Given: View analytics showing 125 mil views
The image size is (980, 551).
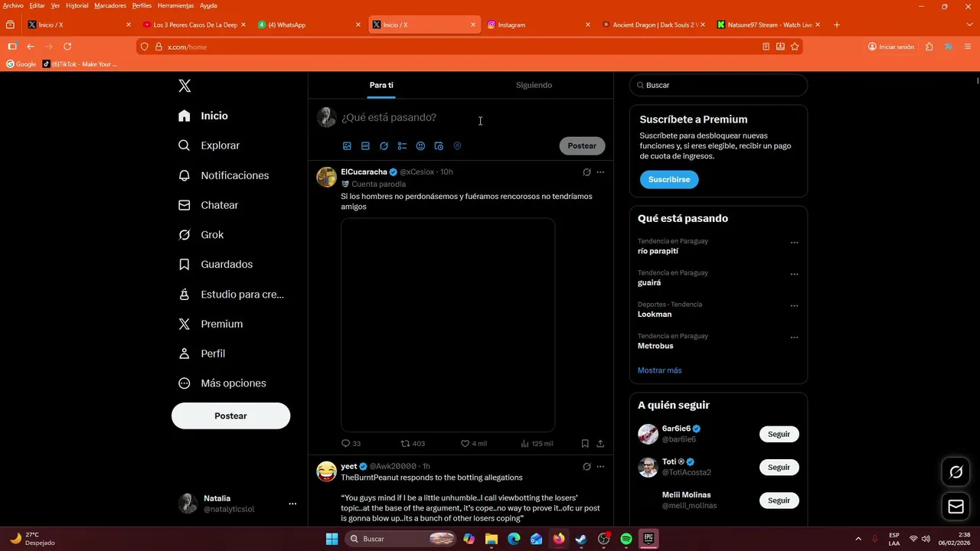Looking at the screenshot, I should pyautogui.click(x=537, y=443).
